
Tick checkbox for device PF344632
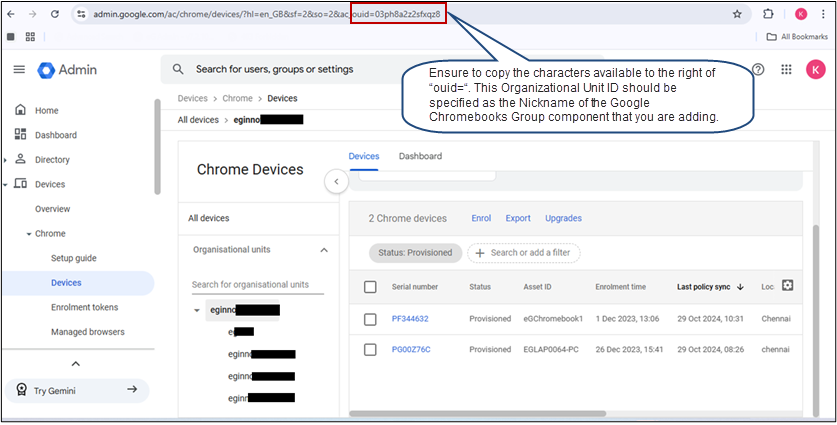370,319
